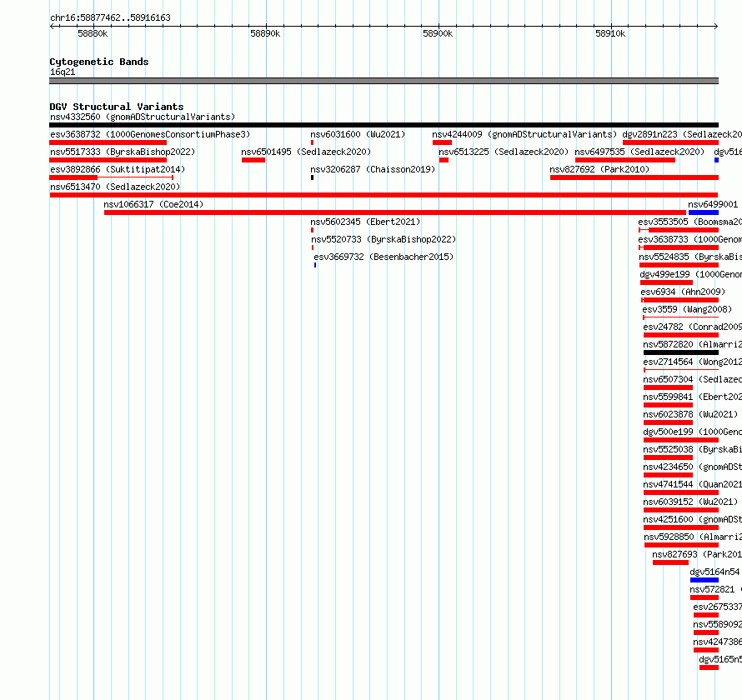Screen dimensions: 742x700
Task: Click the 58890k ruler tick label
Action: click(265, 33)
